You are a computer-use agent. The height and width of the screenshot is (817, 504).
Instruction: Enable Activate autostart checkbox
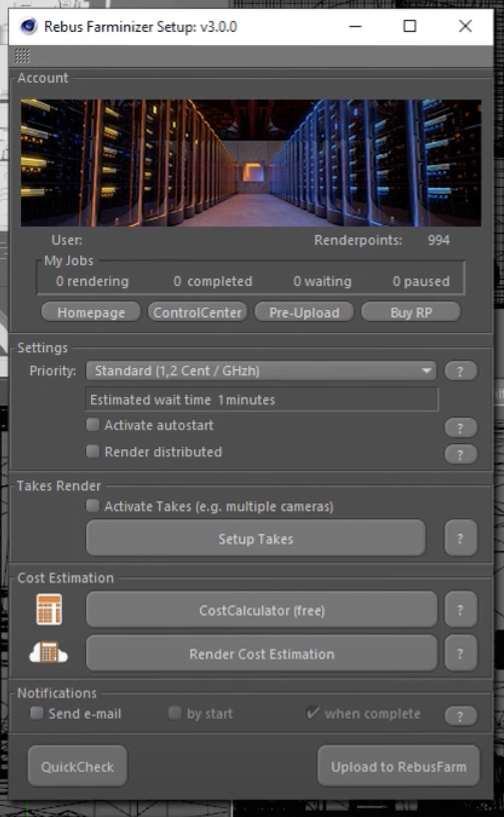click(x=93, y=425)
